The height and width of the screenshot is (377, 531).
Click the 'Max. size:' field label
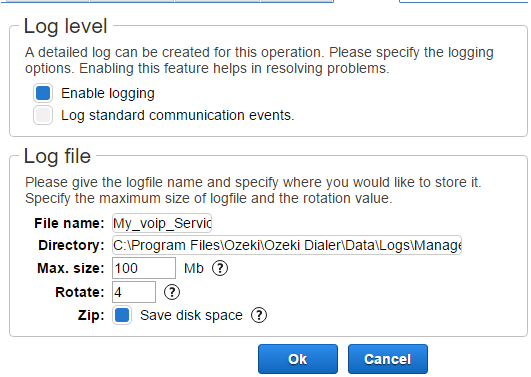click(71, 268)
